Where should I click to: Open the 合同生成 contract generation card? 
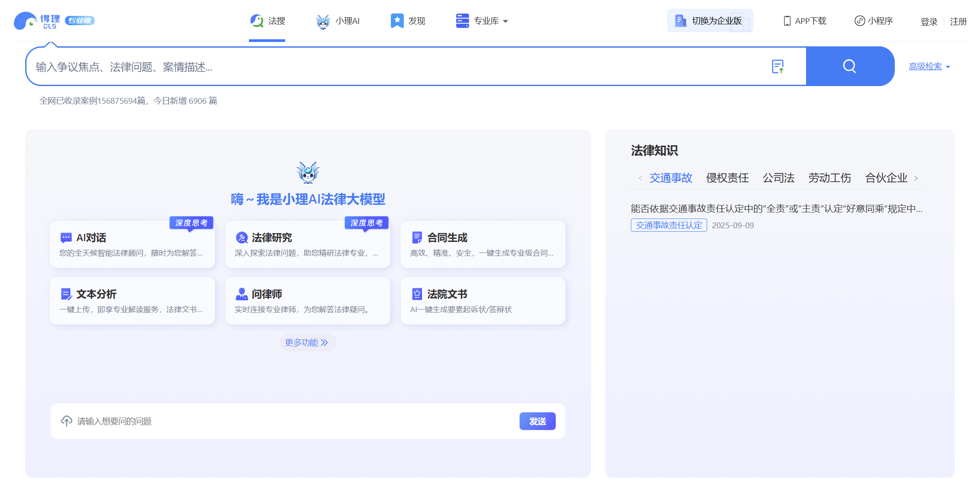(x=483, y=244)
